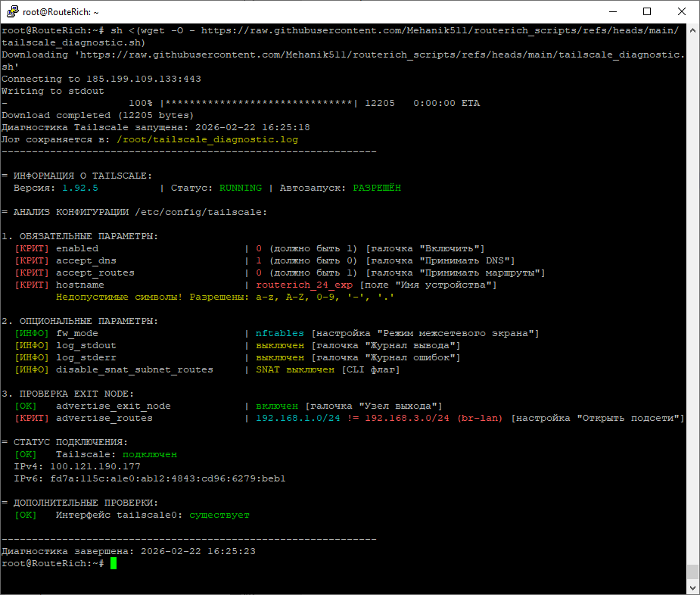
Task: Click the root@RouteRich title bar text
Action: [x=59, y=12]
